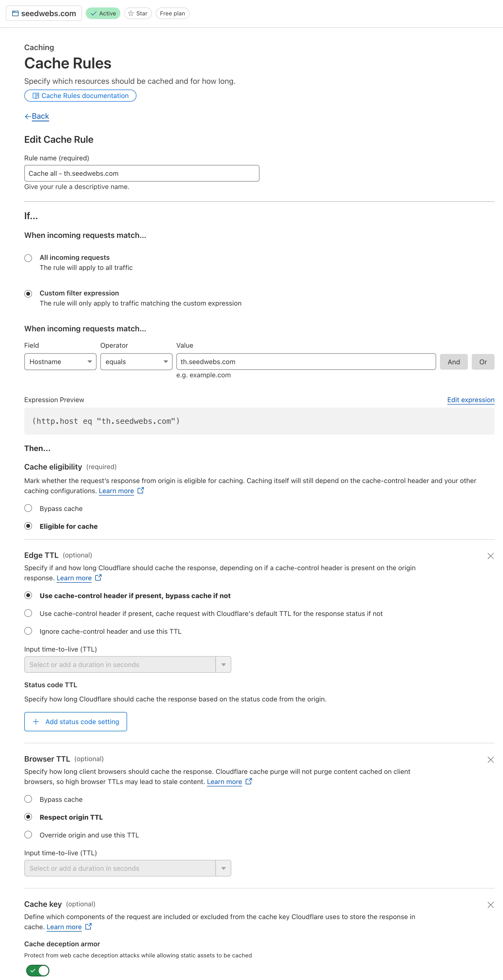503x980 pixels.
Task: Click the rule name input field
Action: point(142,173)
